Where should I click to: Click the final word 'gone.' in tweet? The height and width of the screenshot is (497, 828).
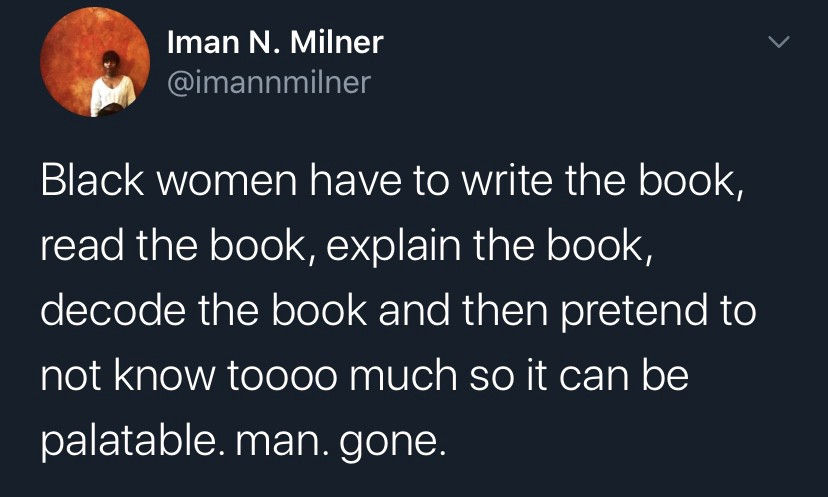click(393, 443)
